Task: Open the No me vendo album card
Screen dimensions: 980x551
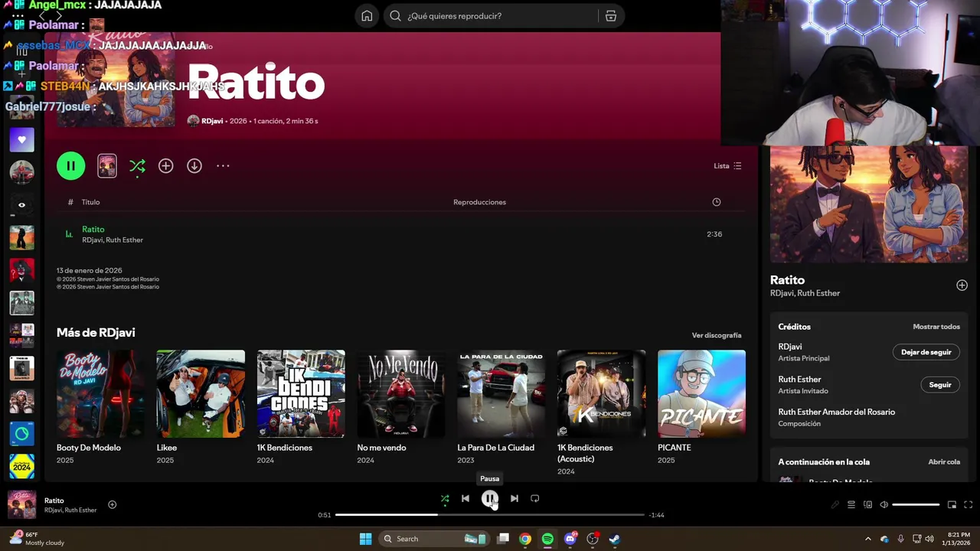Action: pos(401,408)
